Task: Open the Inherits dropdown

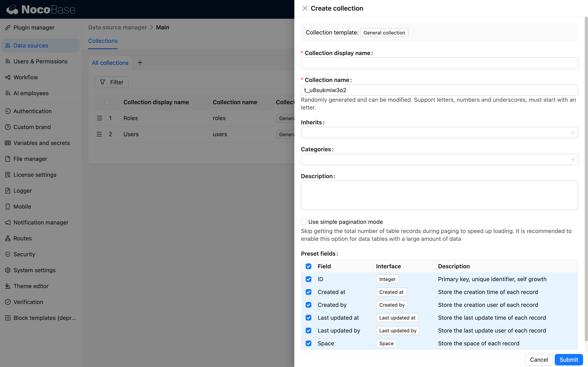Action: [439, 133]
